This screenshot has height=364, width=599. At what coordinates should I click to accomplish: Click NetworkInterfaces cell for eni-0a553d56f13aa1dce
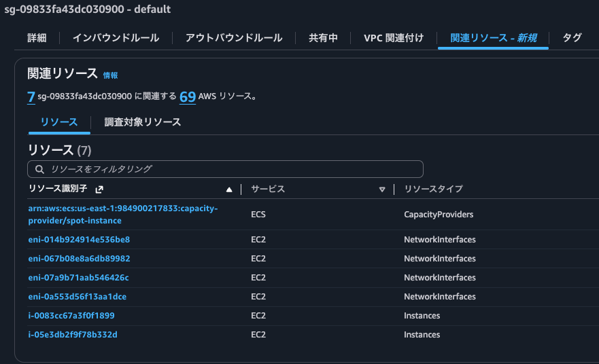point(440,297)
